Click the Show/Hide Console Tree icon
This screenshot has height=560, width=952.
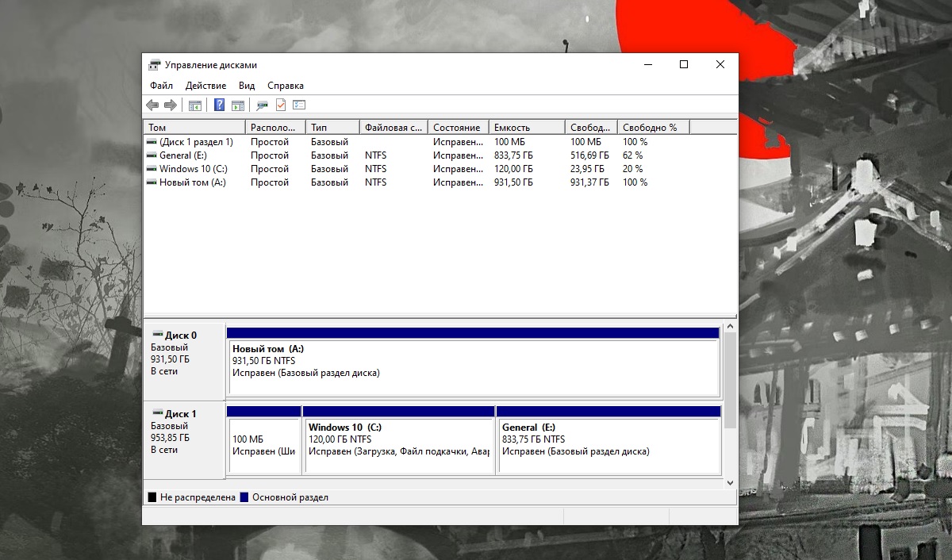pyautogui.click(x=194, y=105)
